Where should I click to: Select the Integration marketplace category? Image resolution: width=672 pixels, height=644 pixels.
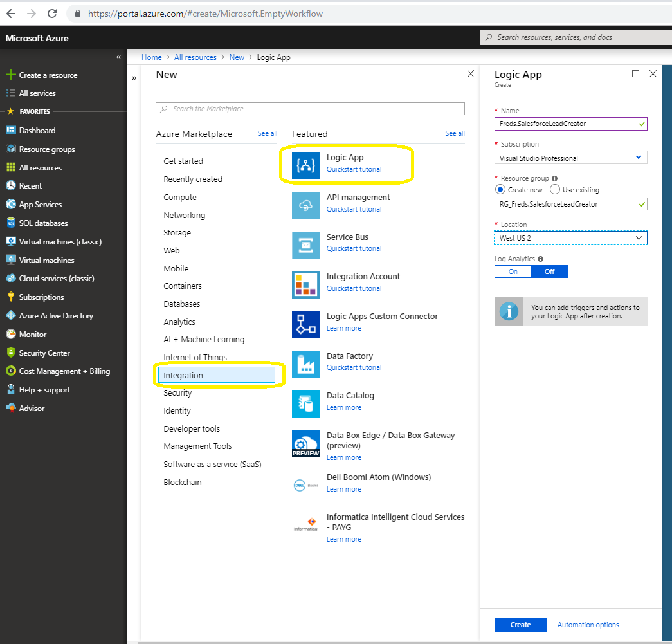[x=217, y=375]
